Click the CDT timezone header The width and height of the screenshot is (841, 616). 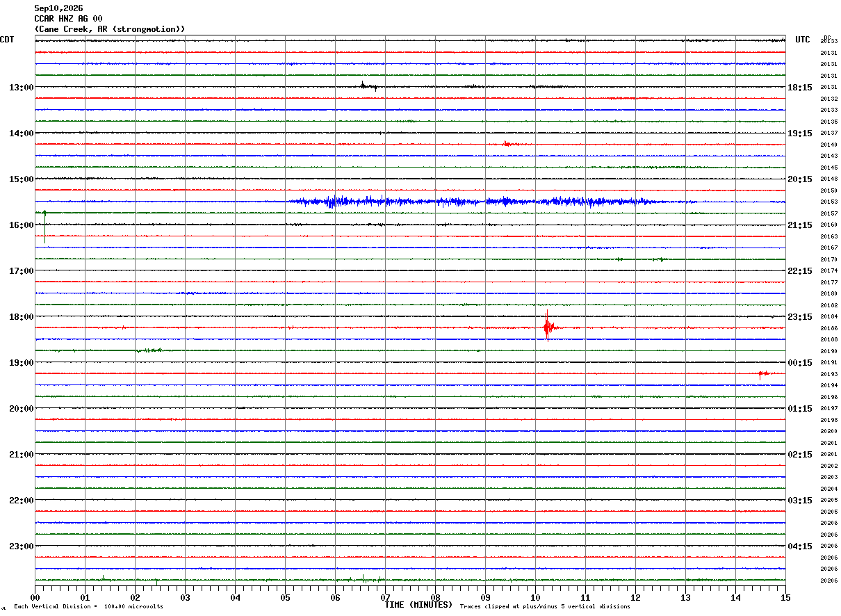[x=7, y=40]
